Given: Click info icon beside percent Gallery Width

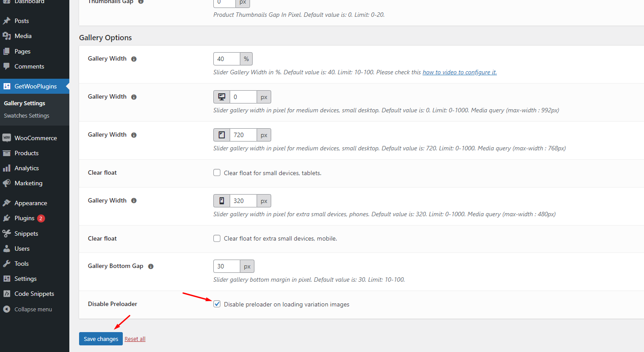Looking at the screenshot, I should pyautogui.click(x=134, y=59).
